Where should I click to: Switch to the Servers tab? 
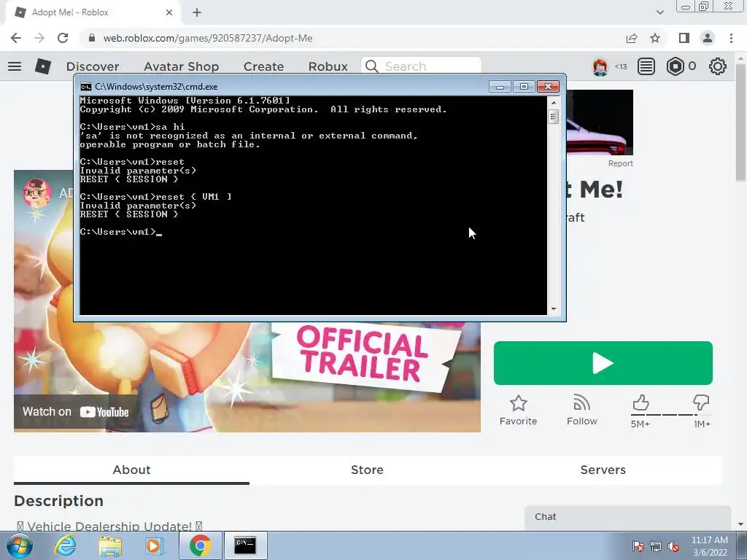[603, 470]
